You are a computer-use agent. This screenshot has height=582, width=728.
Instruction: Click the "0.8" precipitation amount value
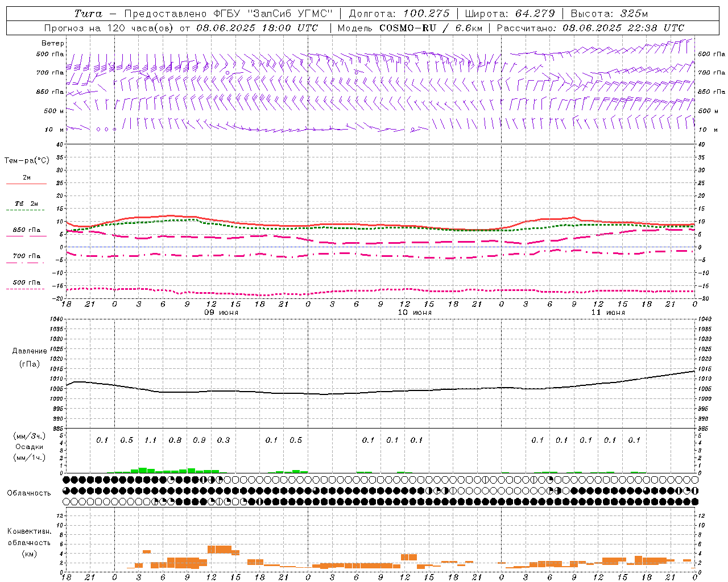point(175,440)
